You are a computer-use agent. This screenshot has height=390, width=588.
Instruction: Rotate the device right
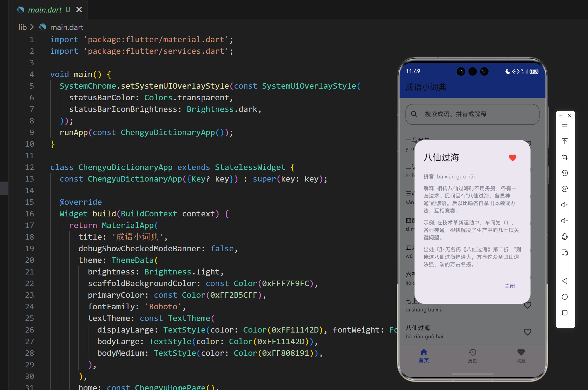565,189
